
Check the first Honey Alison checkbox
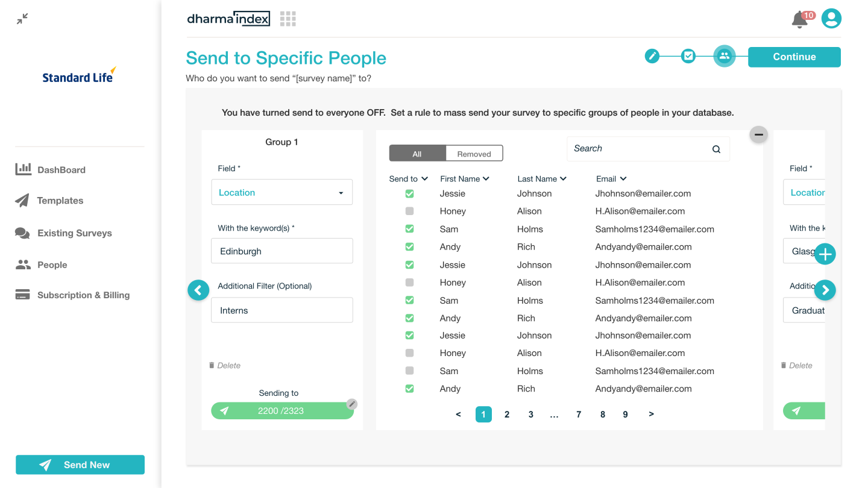[x=410, y=211]
